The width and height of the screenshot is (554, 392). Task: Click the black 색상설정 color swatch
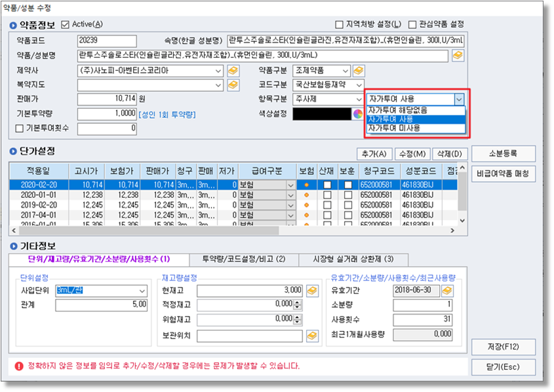pyautogui.click(x=321, y=114)
